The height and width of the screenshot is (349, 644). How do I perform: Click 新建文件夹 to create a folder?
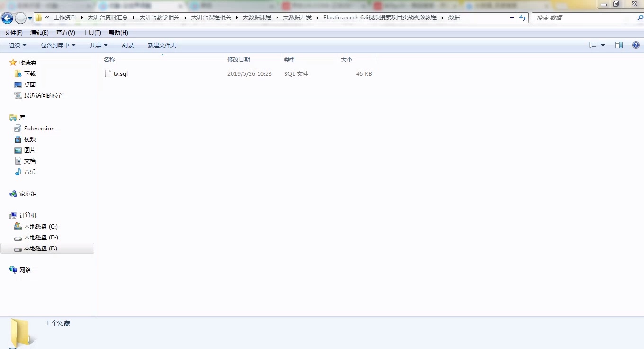162,45
